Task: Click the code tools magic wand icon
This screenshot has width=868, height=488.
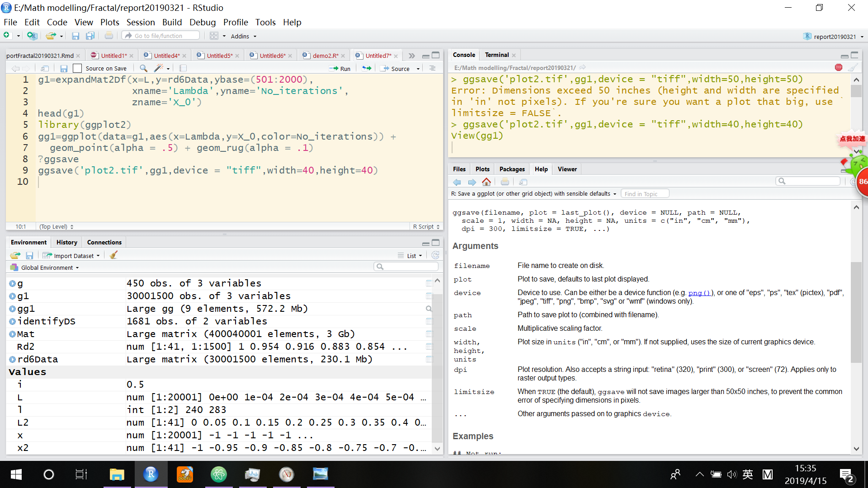Action: point(159,68)
